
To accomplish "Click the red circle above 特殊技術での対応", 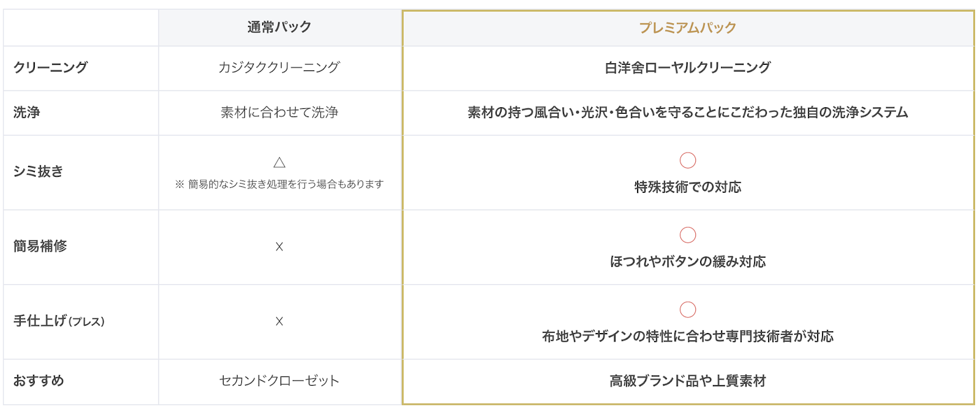I will 688,160.
